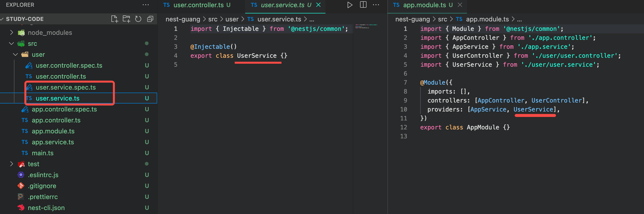Click the user breadcrumb segment
This screenshot has height=214, width=644.
click(x=232, y=19)
